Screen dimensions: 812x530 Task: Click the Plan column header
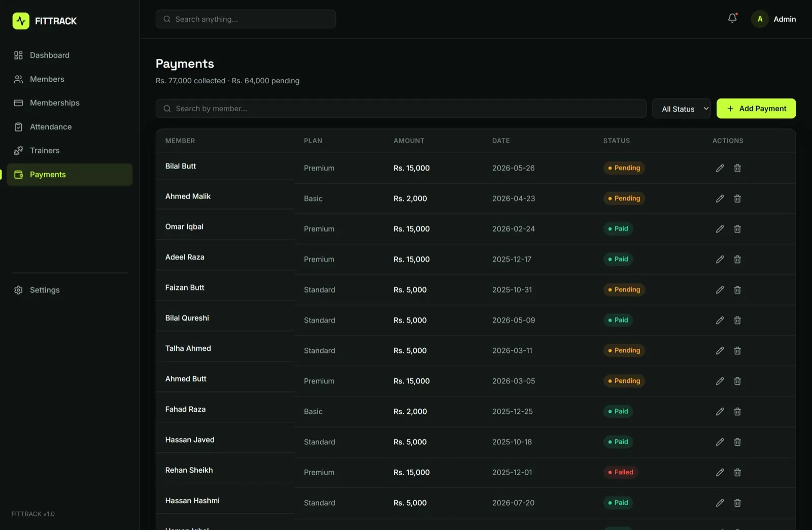313,141
